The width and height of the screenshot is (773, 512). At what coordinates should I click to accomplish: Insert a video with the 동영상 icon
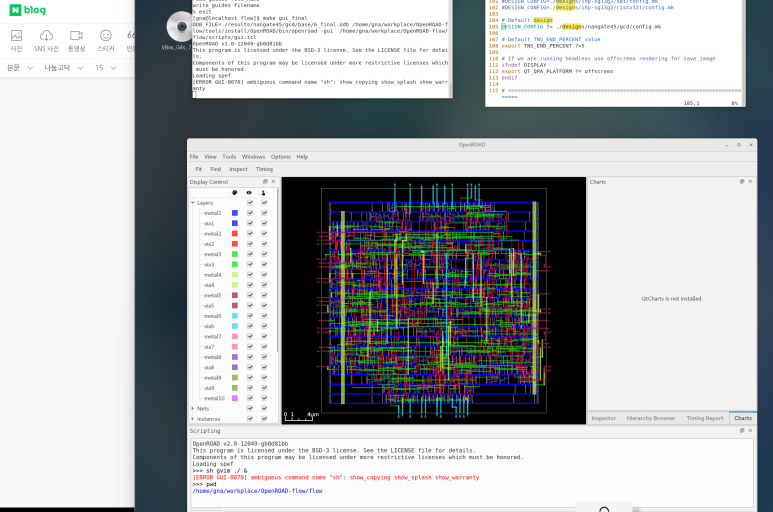point(76,36)
